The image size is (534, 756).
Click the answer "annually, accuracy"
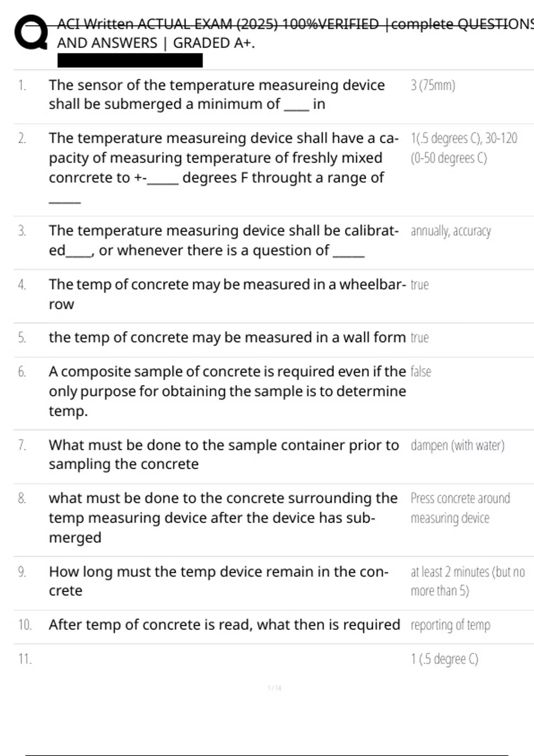point(450,231)
